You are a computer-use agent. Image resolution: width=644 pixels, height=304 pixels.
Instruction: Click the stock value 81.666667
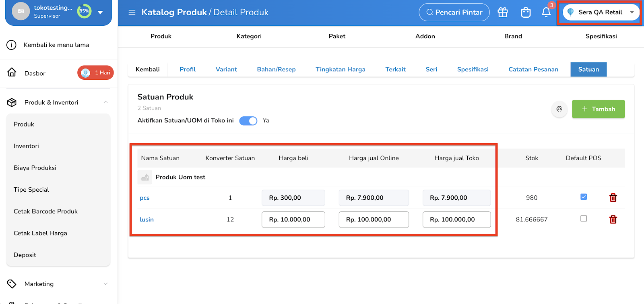(x=532, y=219)
